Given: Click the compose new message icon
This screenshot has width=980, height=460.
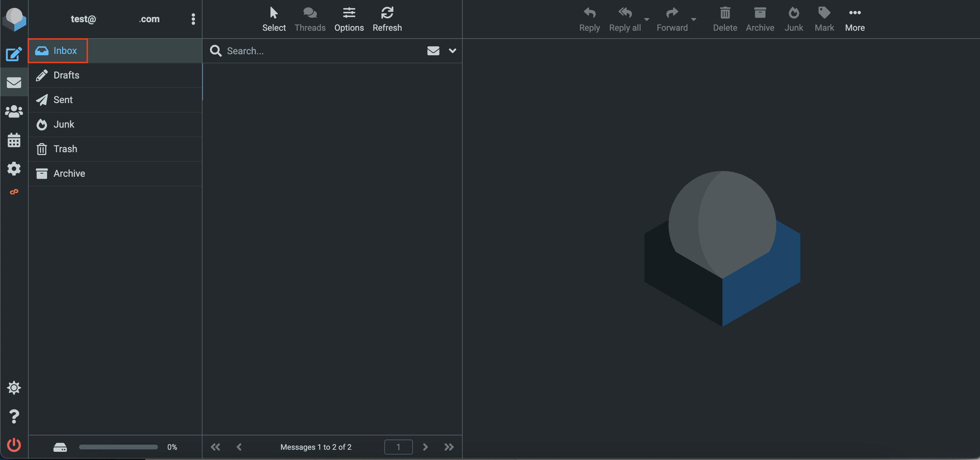Looking at the screenshot, I should pyautogui.click(x=14, y=54).
